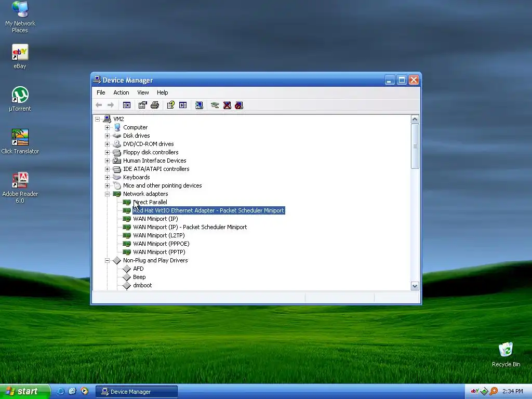This screenshot has width=532, height=399.
Task: Click the VM2 computer label
Action: tap(118, 119)
